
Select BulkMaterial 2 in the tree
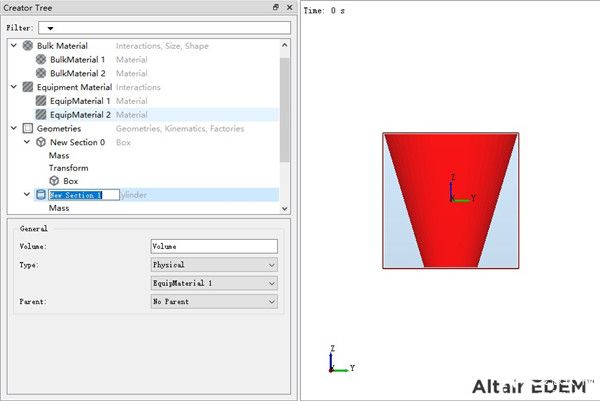[x=78, y=73]
